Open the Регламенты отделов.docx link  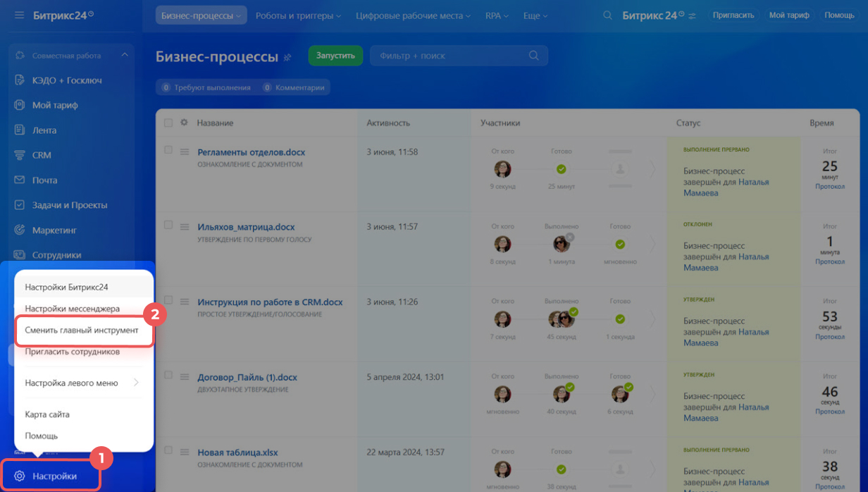click(252, 152)
